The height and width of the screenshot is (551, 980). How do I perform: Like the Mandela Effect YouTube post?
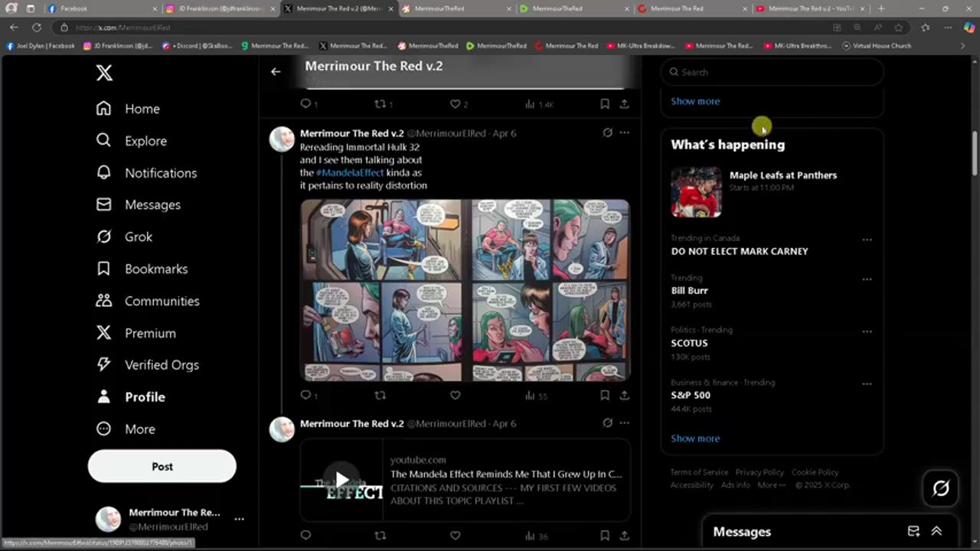point(455,536)
